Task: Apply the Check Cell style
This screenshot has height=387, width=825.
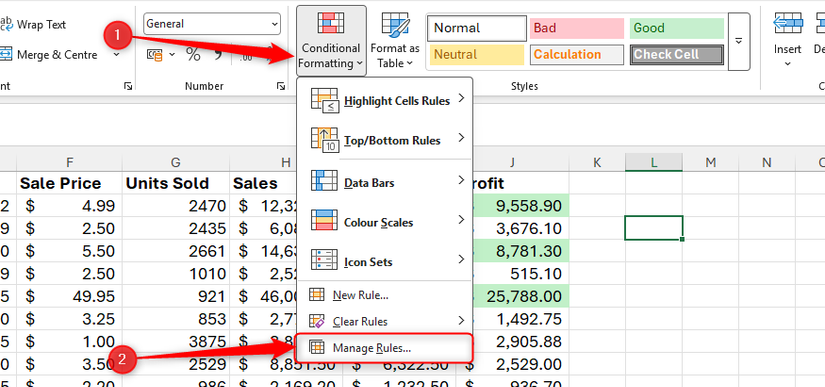Action: click(x=677, y=55)
